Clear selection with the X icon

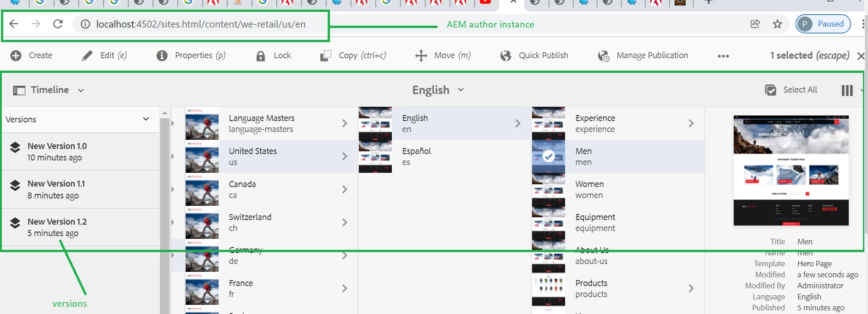860,56
